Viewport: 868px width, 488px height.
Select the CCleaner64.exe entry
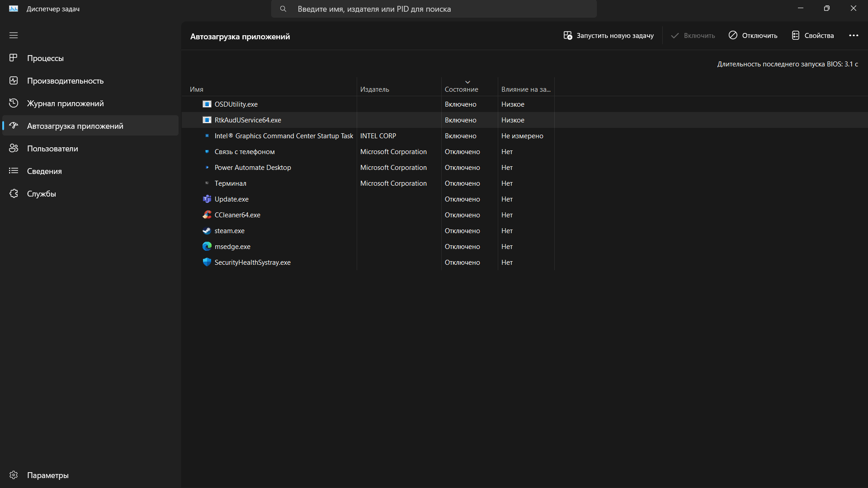237,215
